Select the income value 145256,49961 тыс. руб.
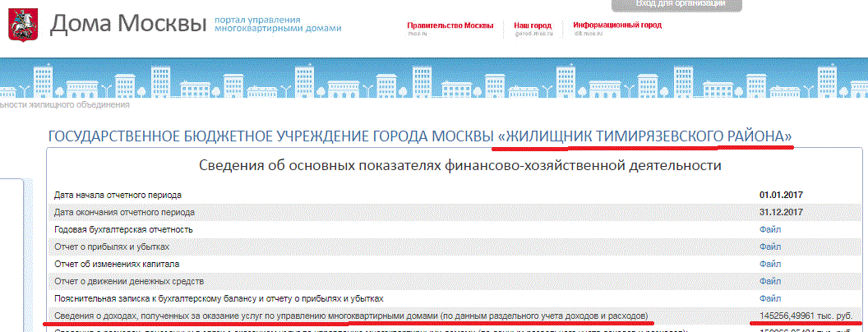The height and width of the screenshot is (332, 868). [x=806, y=316]
